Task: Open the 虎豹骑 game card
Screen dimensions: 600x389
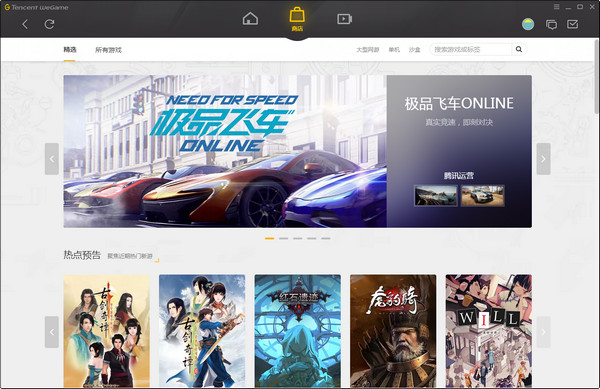Action: pyautogui.click(x=393, y=331)
